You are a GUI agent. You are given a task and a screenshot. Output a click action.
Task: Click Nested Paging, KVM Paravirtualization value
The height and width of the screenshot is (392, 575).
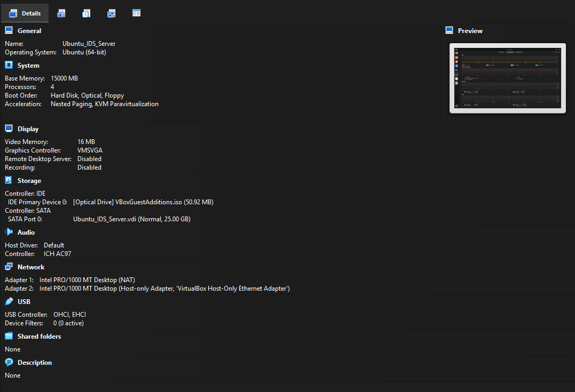[105, 104]
